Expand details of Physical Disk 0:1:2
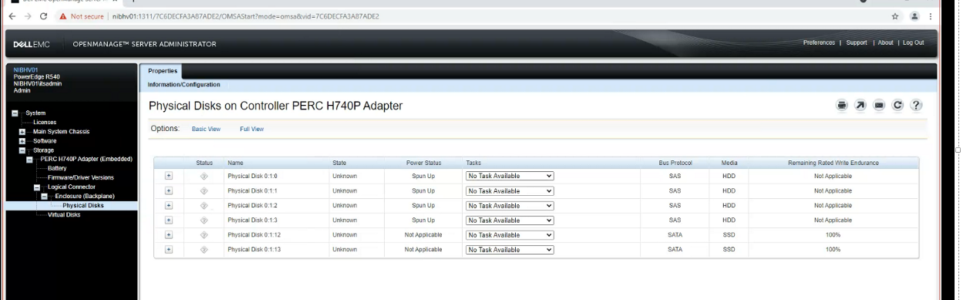Screen dimensions: 980x300 click(169, 205)
